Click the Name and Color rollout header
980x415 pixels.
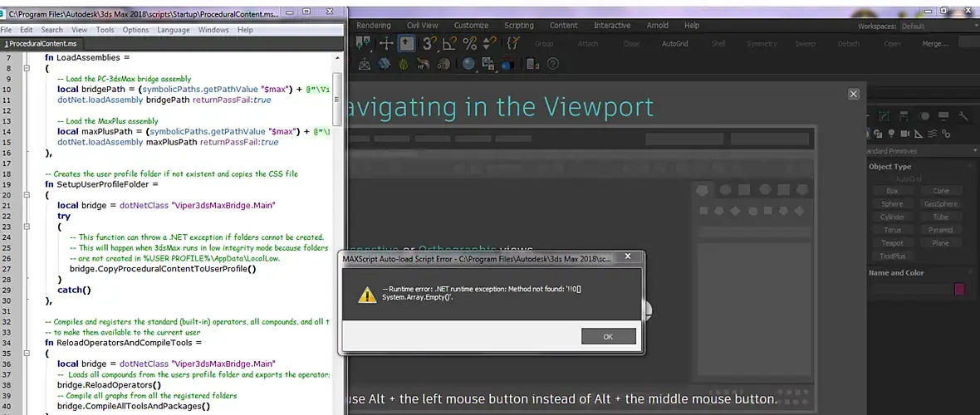click(x=896, y=273)
